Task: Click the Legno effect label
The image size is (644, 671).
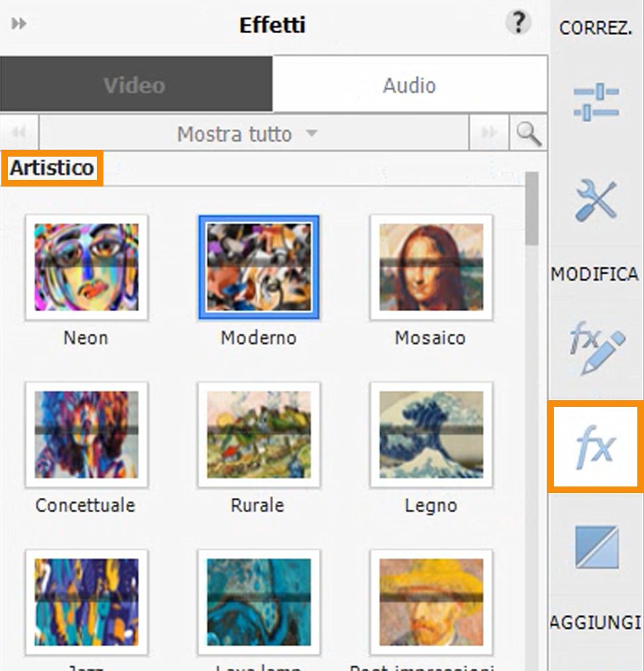Action: [431, 506]
